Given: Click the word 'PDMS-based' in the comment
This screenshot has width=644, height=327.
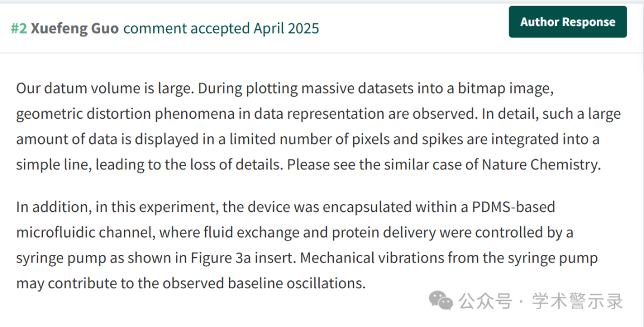Looking at the screenshot, I should point(513,206).
